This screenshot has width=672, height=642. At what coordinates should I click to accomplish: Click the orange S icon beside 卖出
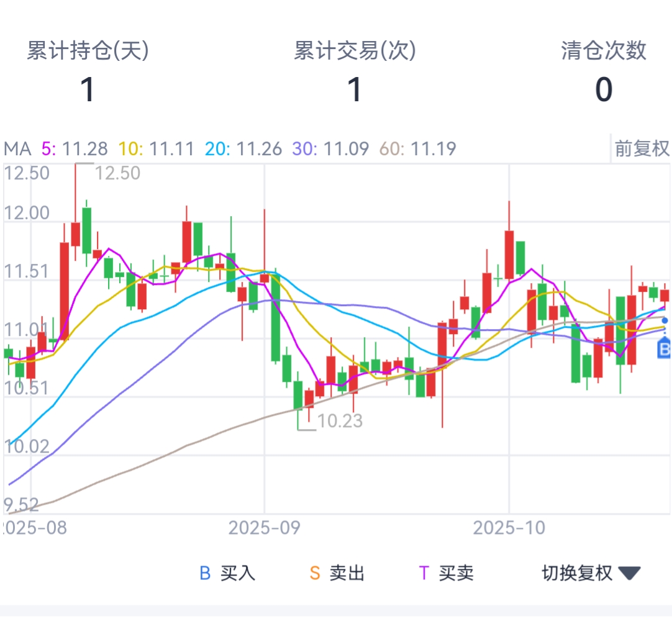click(315, 573)
